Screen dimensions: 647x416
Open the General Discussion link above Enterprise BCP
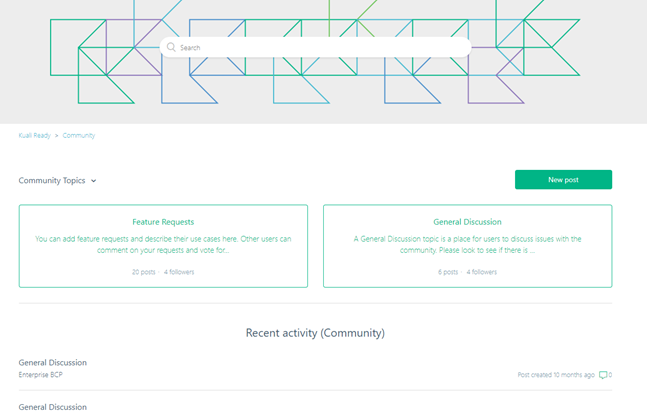[52, 362]
